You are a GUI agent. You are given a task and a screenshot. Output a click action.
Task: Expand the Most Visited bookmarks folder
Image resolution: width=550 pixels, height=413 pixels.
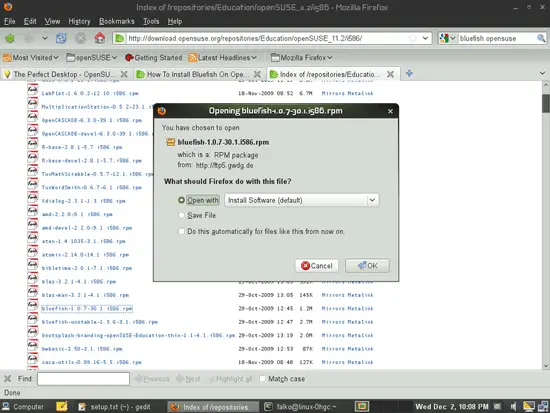(x=31, y=58)
